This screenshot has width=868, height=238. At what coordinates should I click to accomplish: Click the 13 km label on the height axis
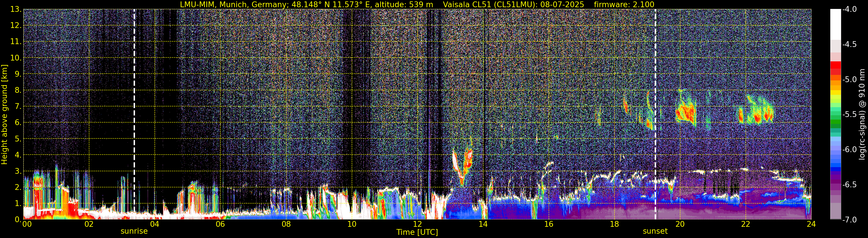point(16,10)
